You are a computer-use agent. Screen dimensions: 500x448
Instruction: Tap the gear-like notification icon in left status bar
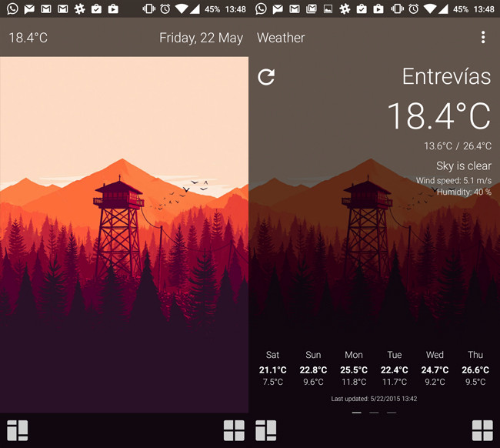(79, 8)
